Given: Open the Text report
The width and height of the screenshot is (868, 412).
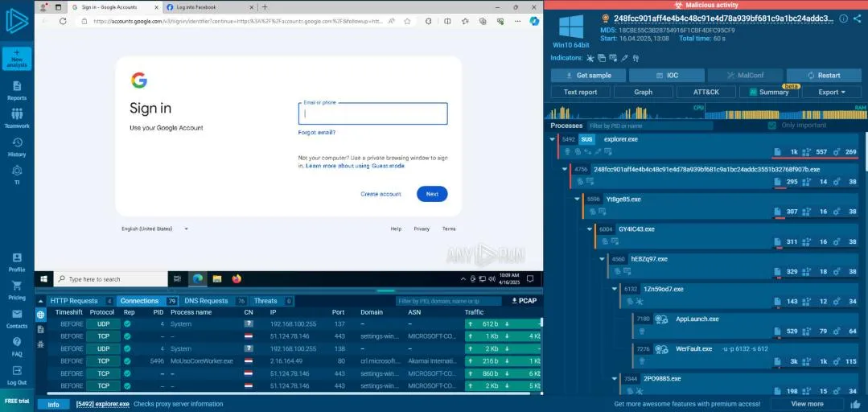Looking at the screenshot, I should [x=580, y=92].
